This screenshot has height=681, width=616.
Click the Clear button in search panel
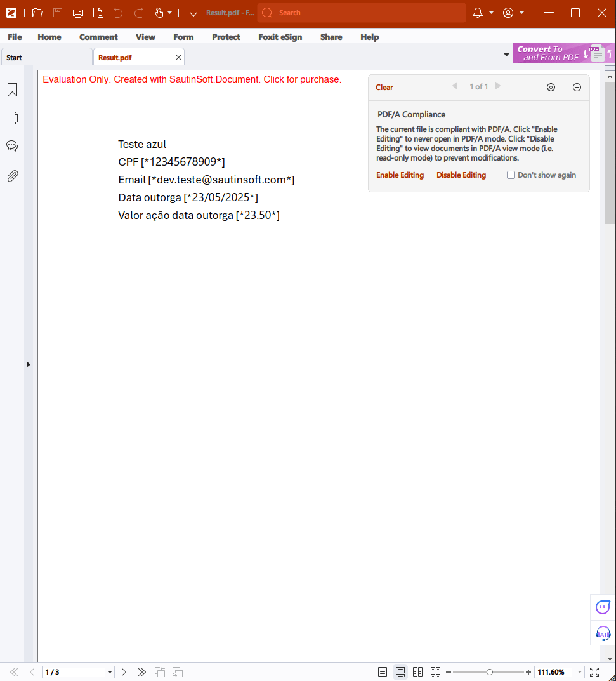[x=384, y=87]
